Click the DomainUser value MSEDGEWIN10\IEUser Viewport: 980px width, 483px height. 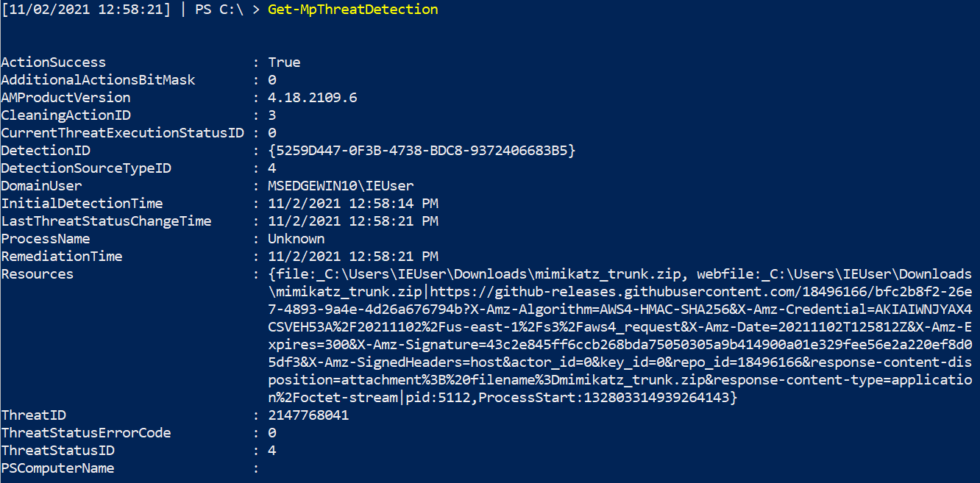[x=341, y=186]
